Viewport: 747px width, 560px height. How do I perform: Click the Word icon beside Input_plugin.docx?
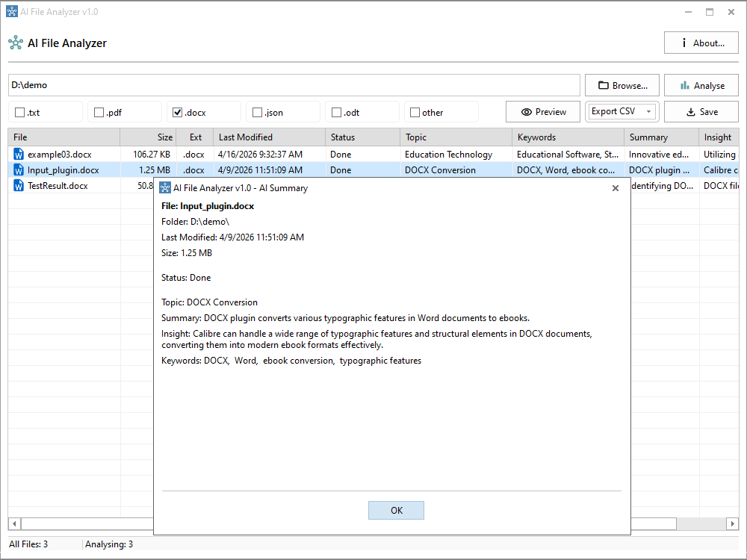pyautogui.click(x=19, y=170)
